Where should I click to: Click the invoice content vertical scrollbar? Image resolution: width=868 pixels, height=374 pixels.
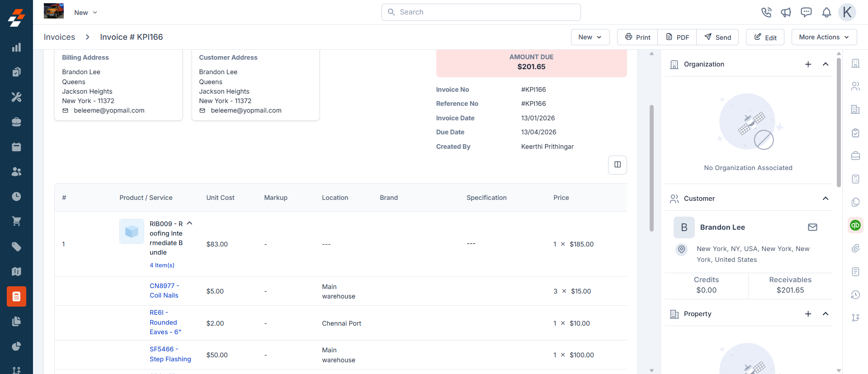pos(651,168)
